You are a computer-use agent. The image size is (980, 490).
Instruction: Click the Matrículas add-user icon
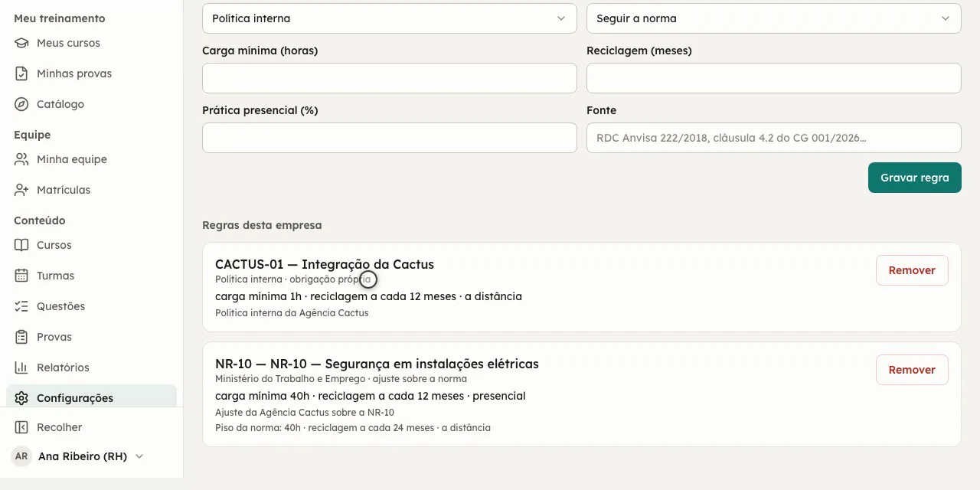pyautogui.click(x=21, y=190)
